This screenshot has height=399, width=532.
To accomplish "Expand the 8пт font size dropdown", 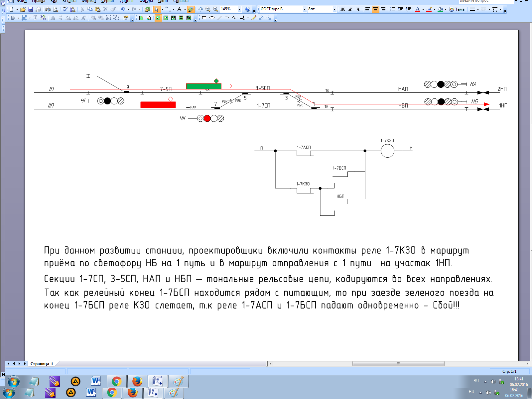I will click(x=334, y=9).
